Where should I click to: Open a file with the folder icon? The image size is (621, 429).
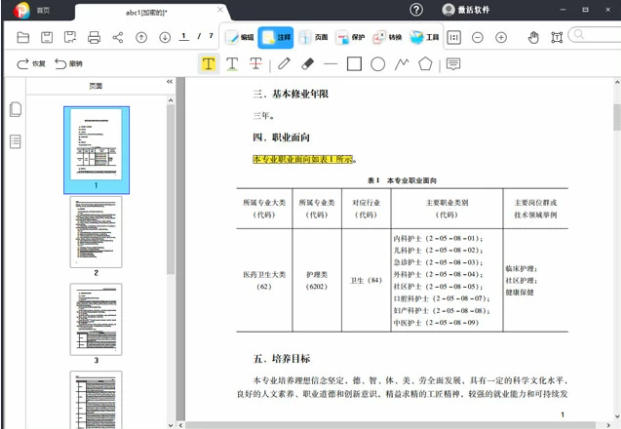pyautogui.click(x=23, y=38)
